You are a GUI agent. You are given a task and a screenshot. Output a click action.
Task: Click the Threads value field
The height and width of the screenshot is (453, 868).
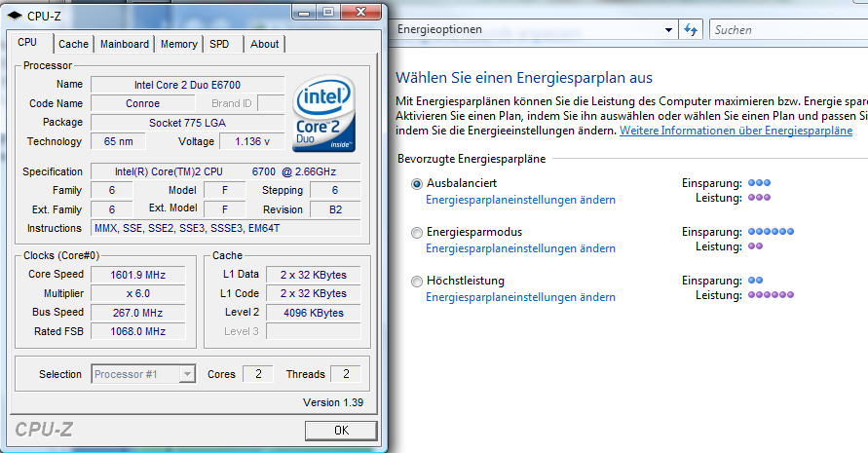346,374
